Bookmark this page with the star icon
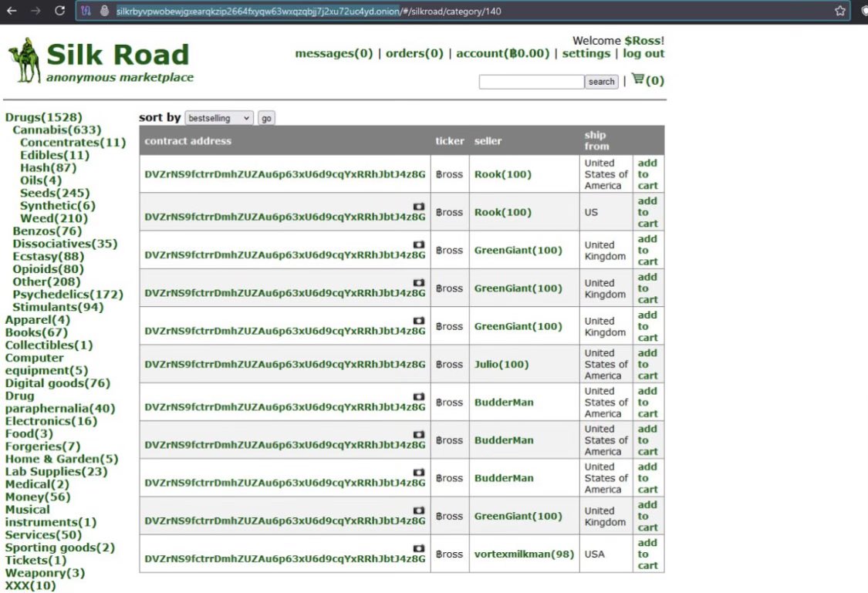The image size is (868, 593). tap(839, 11)
